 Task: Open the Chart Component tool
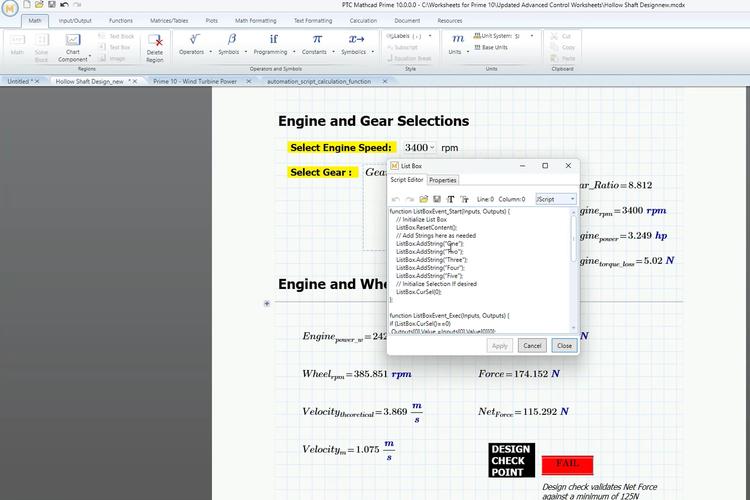click(x=72, y=46)
